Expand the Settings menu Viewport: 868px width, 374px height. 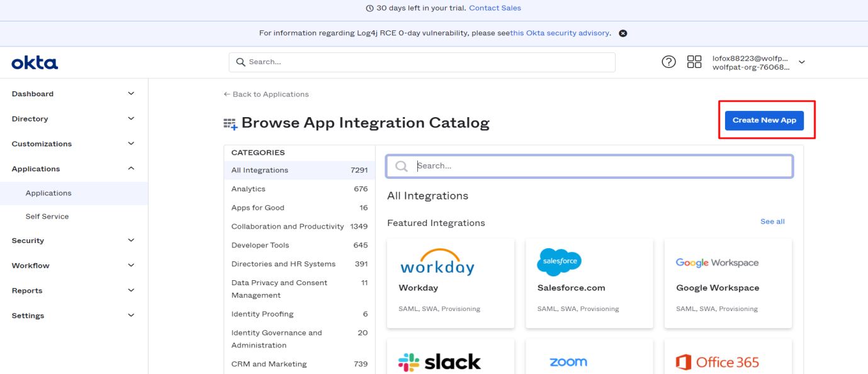74,316
